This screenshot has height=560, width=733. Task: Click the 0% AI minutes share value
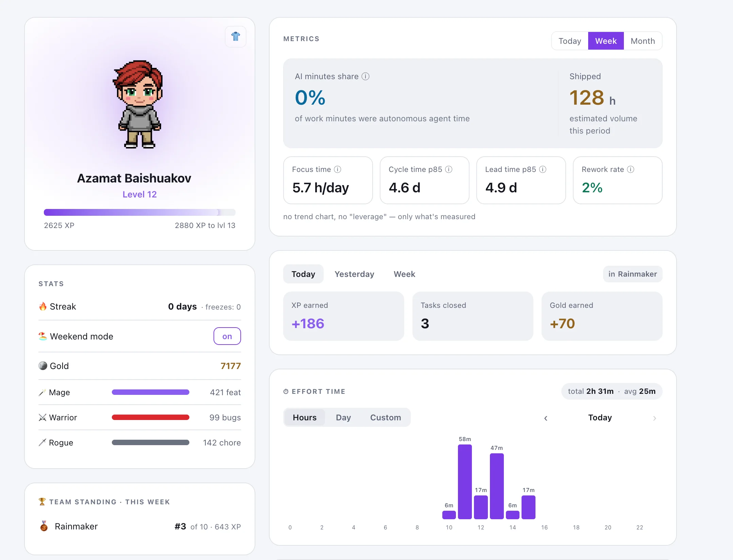coord(310,98)
